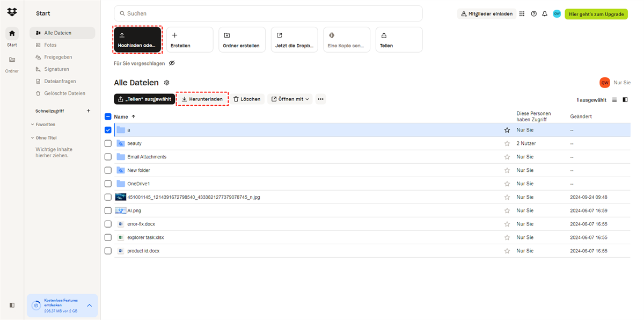Open the OneDrive1 folder name

point(138,184)
